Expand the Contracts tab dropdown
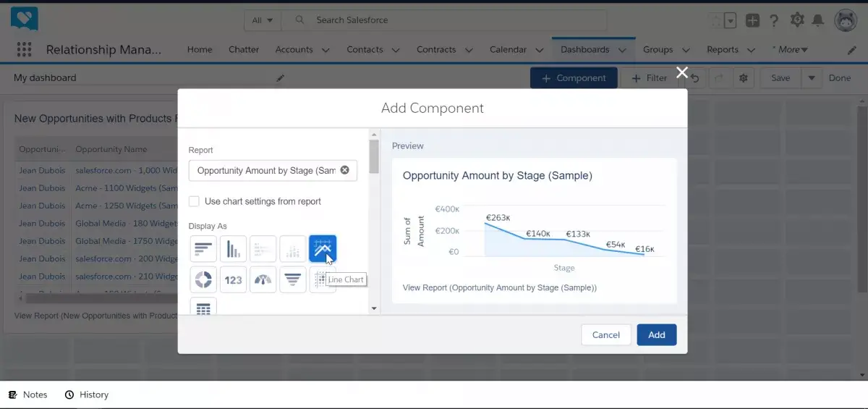Screen dimensions: 868x409 (469, 50)
